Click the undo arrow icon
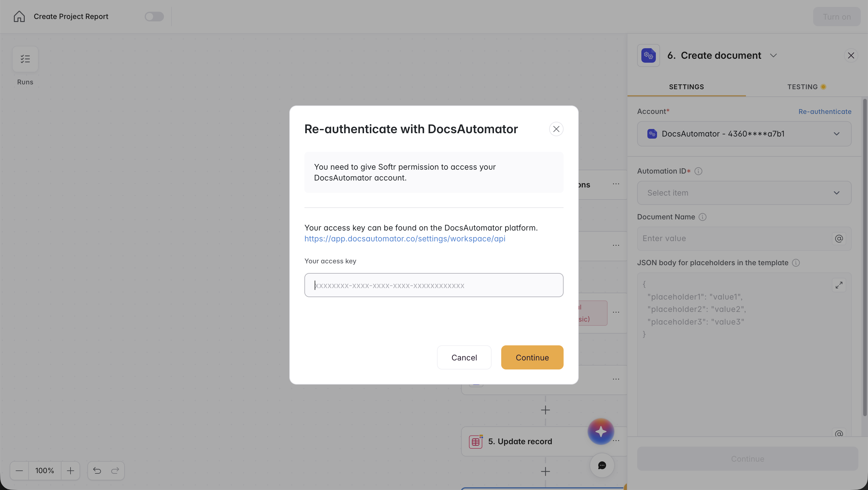 [x=97, y=470]
